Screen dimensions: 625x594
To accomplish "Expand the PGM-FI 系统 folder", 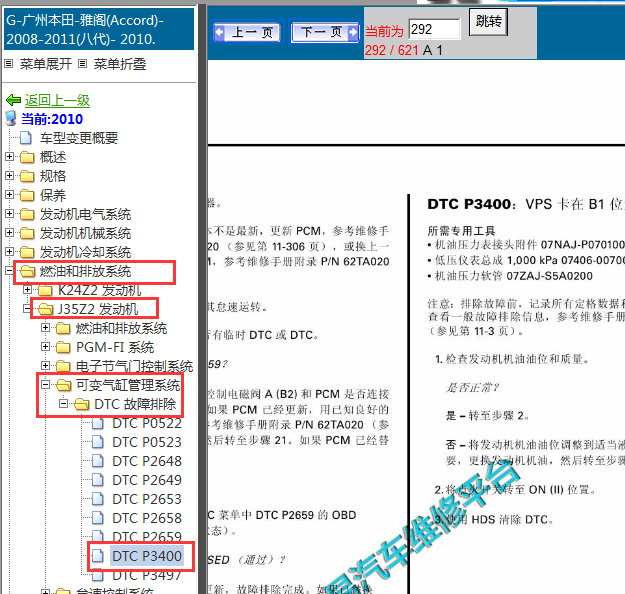I will (45, 347).
